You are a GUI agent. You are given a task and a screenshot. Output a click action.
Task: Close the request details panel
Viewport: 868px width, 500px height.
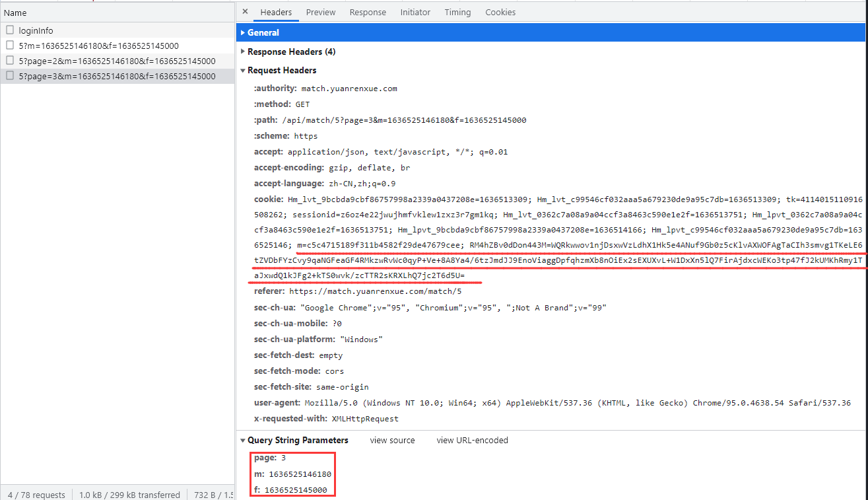246,12
